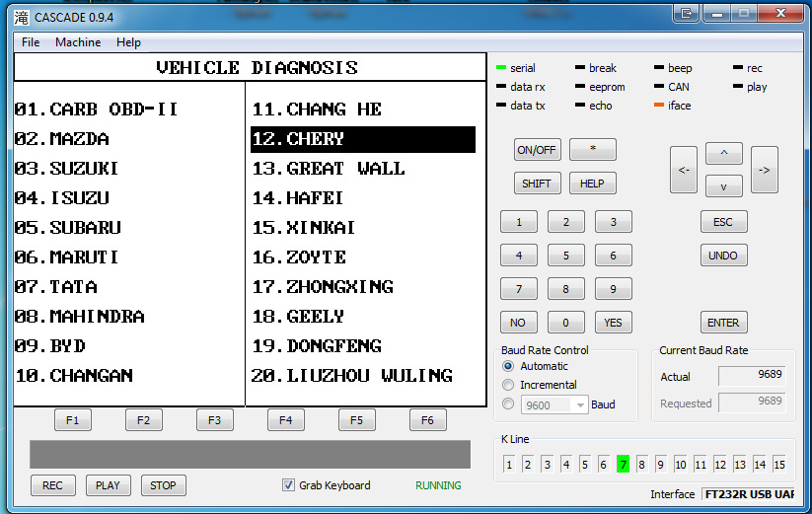
Task: Select K Line pin 15
Action: [779, 465]
